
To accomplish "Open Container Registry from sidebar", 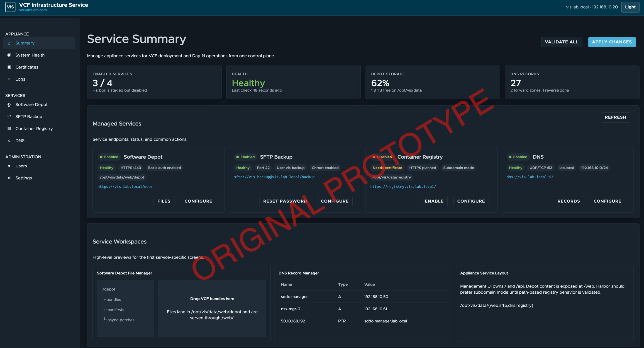I will pos(39,129).
